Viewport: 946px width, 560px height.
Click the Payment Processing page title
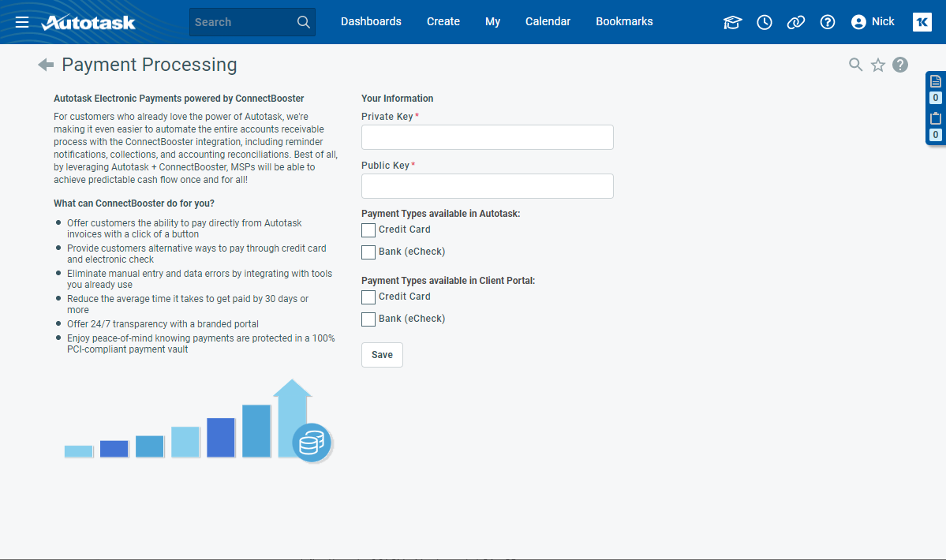pos(149,65)
